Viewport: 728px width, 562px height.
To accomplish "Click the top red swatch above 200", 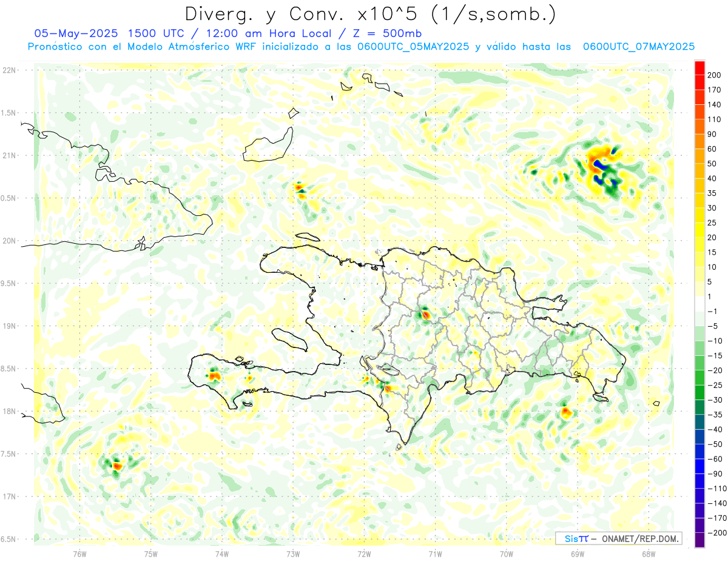I will 699,67.
